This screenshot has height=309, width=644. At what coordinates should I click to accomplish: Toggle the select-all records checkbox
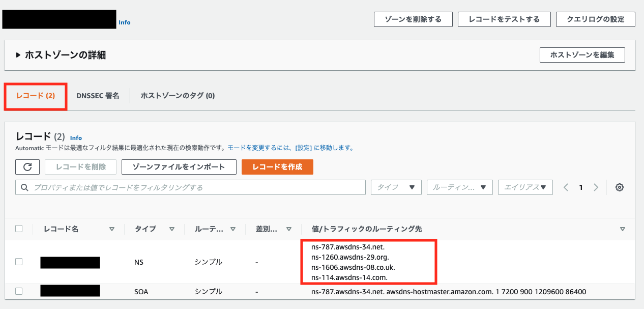click(19, 229)
